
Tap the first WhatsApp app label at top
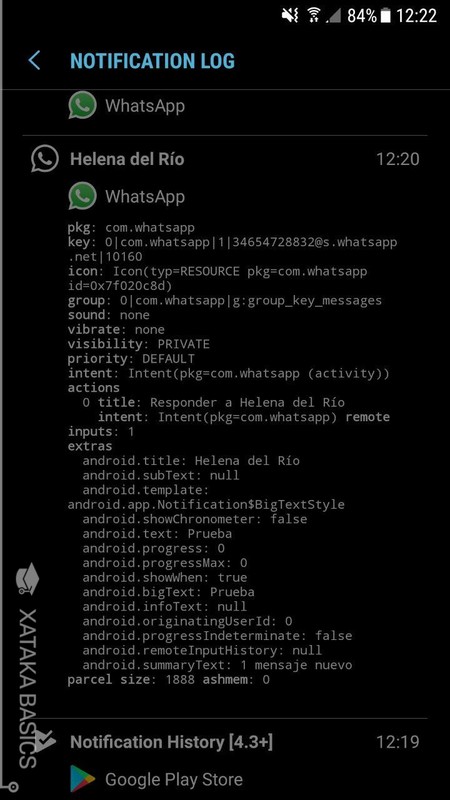(145, 106)
